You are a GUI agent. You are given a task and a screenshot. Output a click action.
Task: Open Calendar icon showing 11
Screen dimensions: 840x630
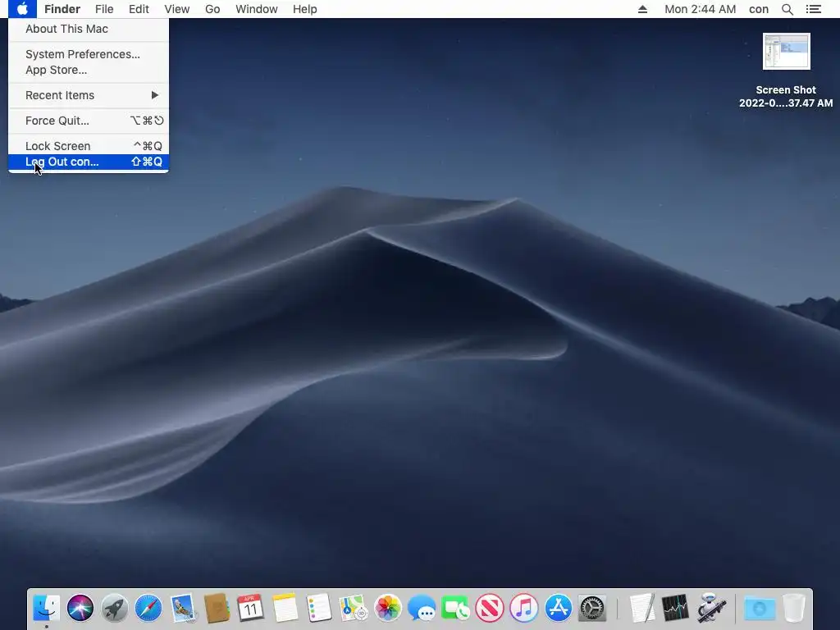[x=251, y=608]
